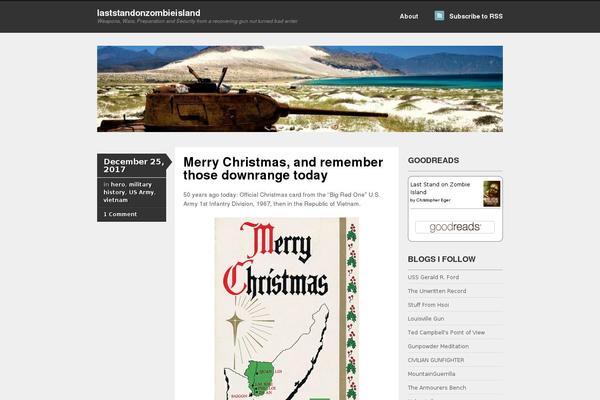Open the 'hero' category link
Screen dimensions: 600x400
(x=118, y=184)
